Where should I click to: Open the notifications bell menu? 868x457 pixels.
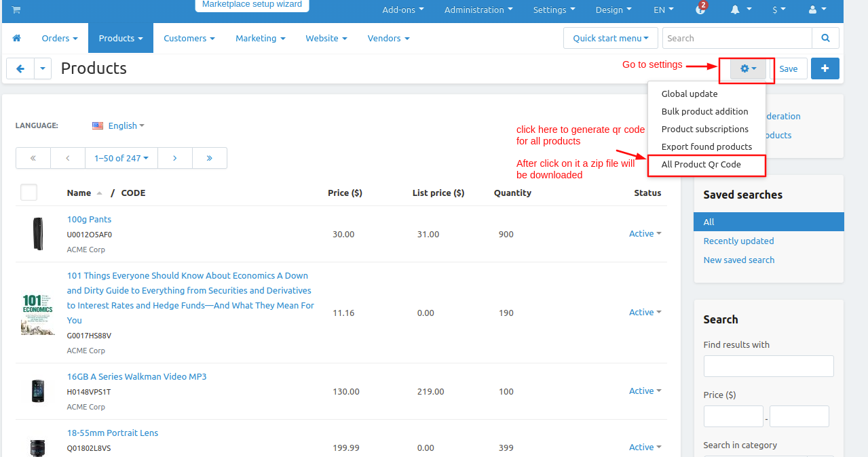point(740,9)
